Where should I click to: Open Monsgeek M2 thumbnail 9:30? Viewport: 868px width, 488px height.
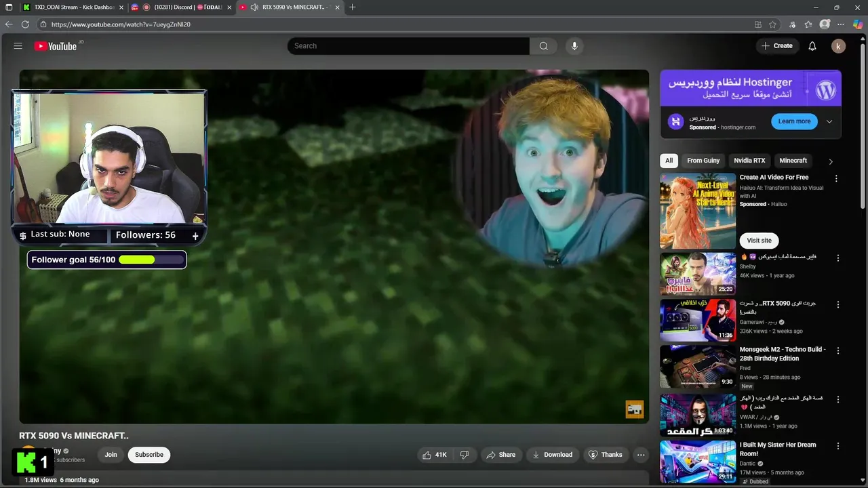pyautogui.click(x=698, y=366)
